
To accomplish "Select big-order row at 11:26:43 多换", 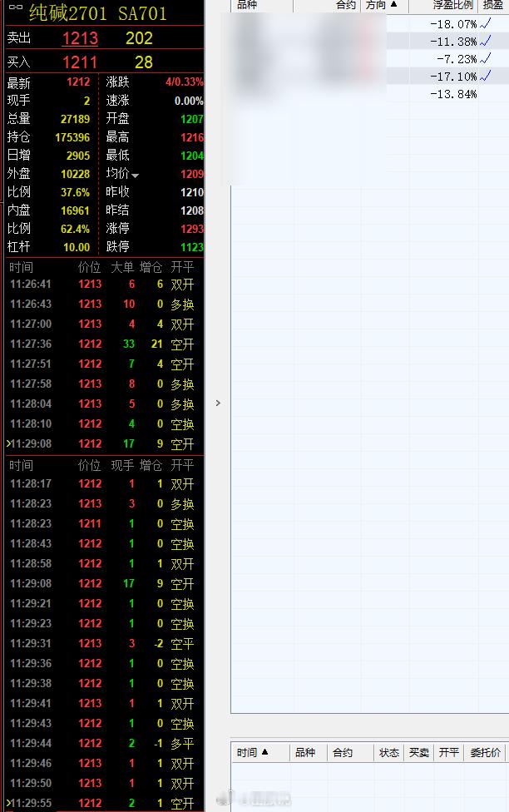I will click(x=104, y=304).
